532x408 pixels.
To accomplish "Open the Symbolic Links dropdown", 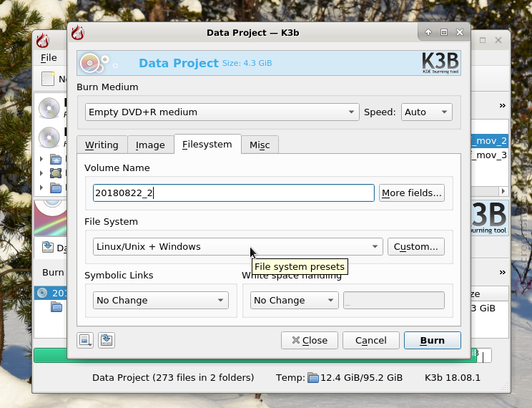I will (161, 301).
